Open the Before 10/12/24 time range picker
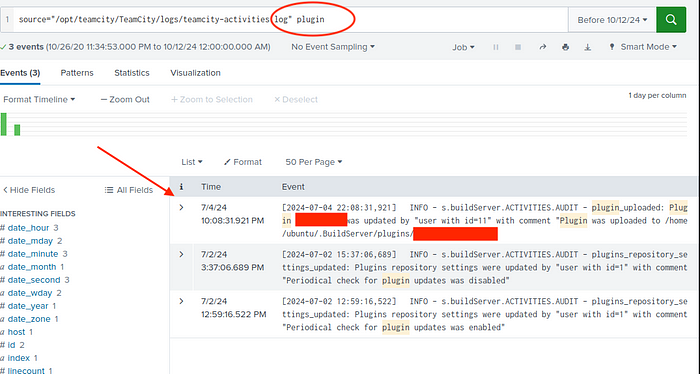 pyautogui.click(x=612, y=20)
